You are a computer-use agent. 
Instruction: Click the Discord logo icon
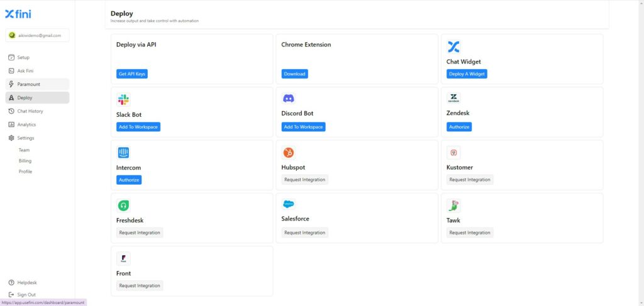click(x=288, y=99)
